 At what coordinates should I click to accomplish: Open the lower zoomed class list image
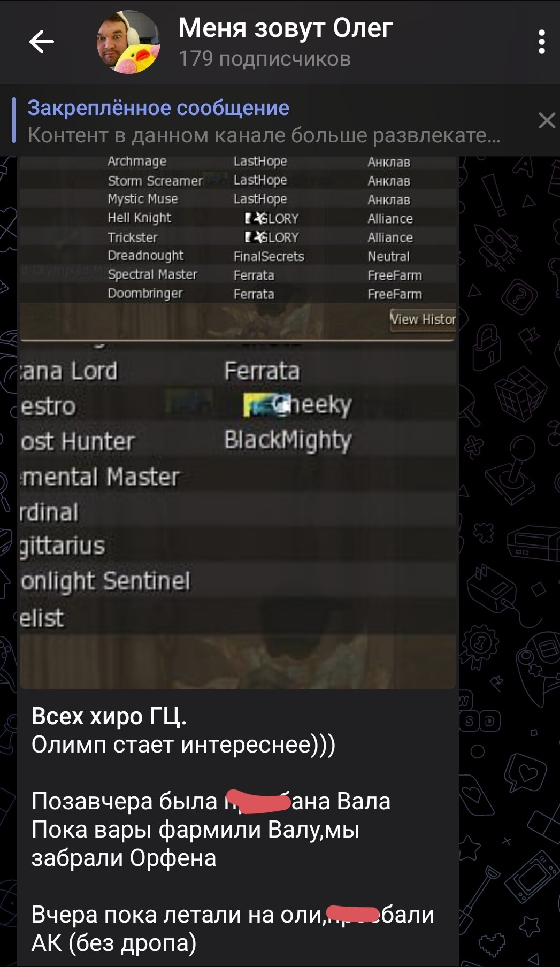(237, 515)
